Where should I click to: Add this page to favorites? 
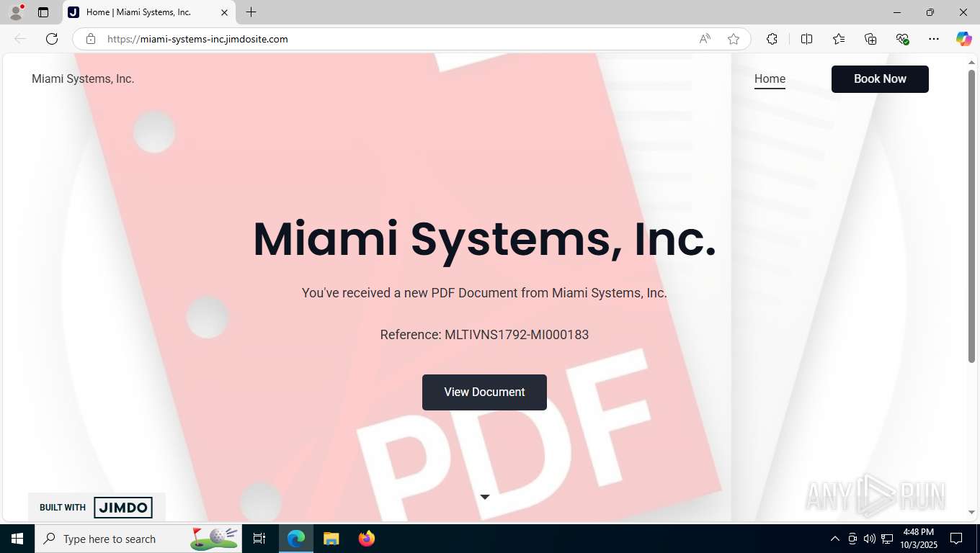tap(734, 39)
